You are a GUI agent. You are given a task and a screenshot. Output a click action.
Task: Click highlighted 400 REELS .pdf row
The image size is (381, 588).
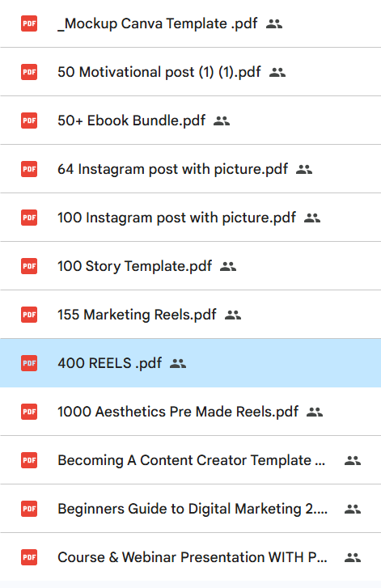[x=191, y=363]
